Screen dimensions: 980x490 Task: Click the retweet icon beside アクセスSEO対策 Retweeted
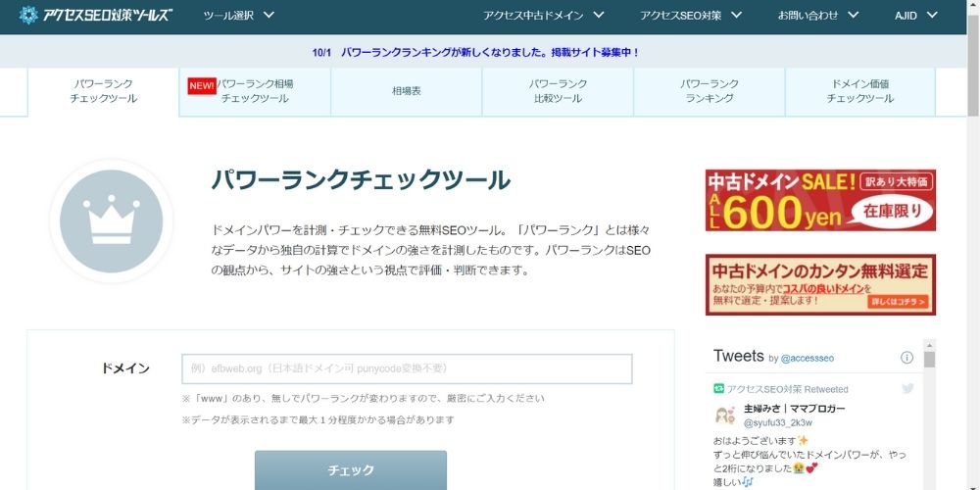pyautogui.click(x=718, y=389)
